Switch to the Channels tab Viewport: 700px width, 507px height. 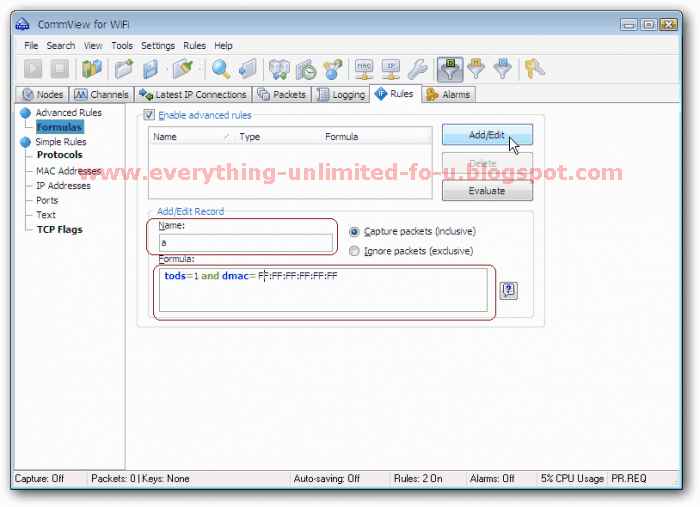point(101,95)
